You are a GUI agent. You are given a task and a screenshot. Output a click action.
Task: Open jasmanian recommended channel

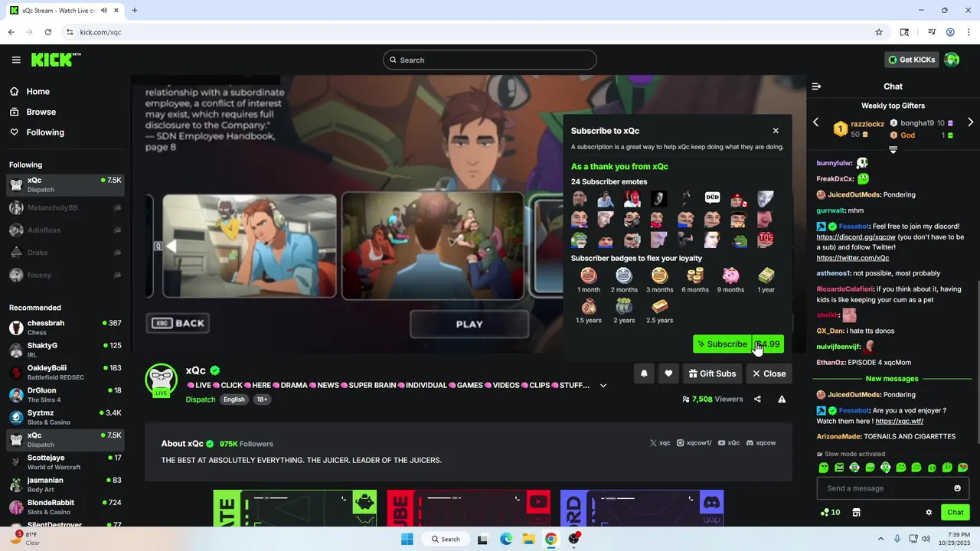tap(65, 484)
